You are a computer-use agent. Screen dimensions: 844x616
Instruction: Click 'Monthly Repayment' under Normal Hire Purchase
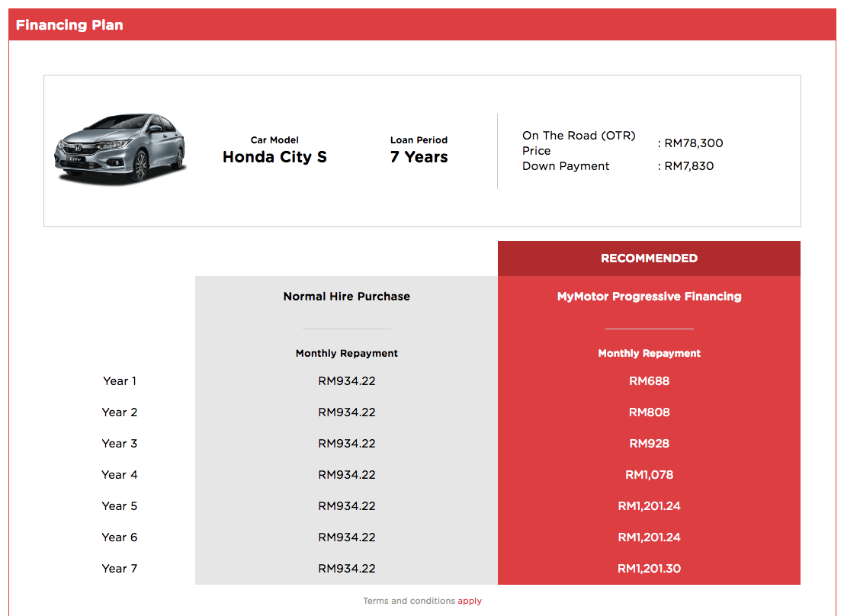[347, 353]
